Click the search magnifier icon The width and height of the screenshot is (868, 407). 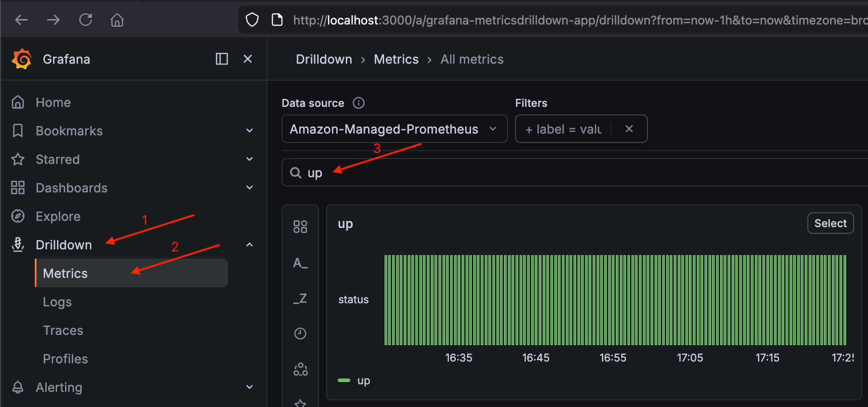(x=296, y=172)
